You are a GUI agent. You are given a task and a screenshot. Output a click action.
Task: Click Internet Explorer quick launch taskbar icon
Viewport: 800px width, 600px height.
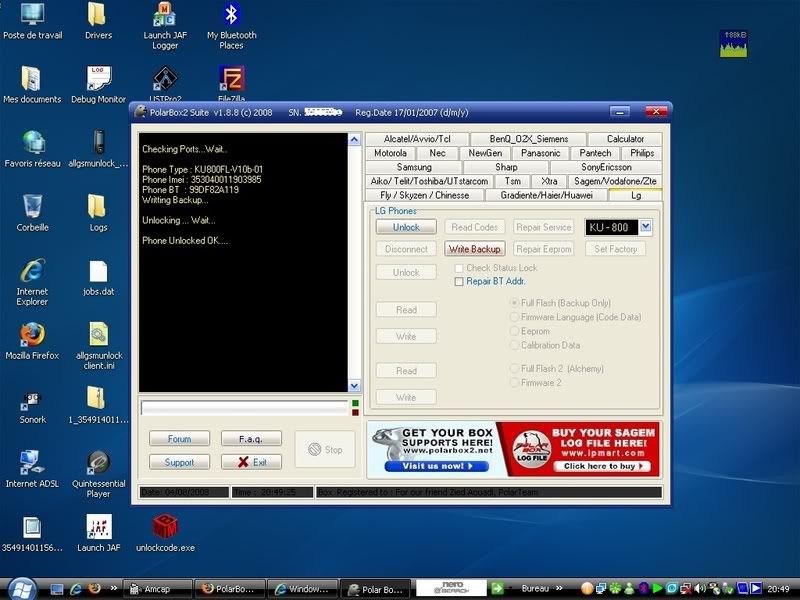[x=76, y=589]
